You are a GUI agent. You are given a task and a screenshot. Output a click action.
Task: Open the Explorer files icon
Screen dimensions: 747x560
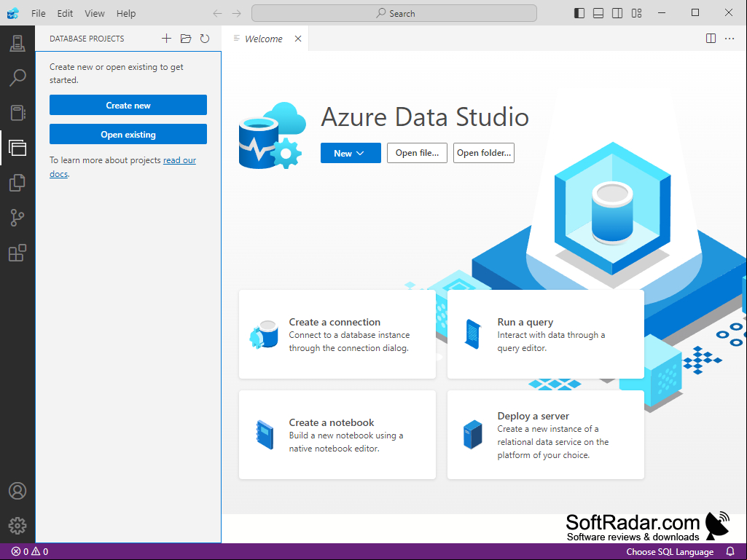click(x=17, y=183)
